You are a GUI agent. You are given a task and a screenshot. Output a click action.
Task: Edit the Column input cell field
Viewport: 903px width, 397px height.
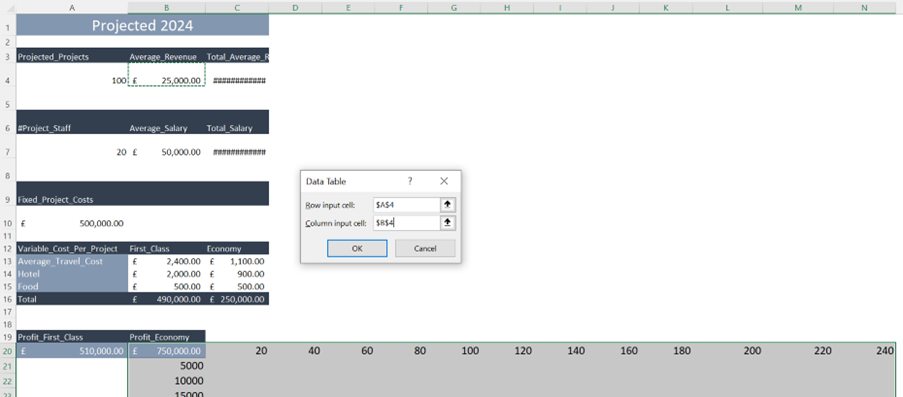coord(407,223)
